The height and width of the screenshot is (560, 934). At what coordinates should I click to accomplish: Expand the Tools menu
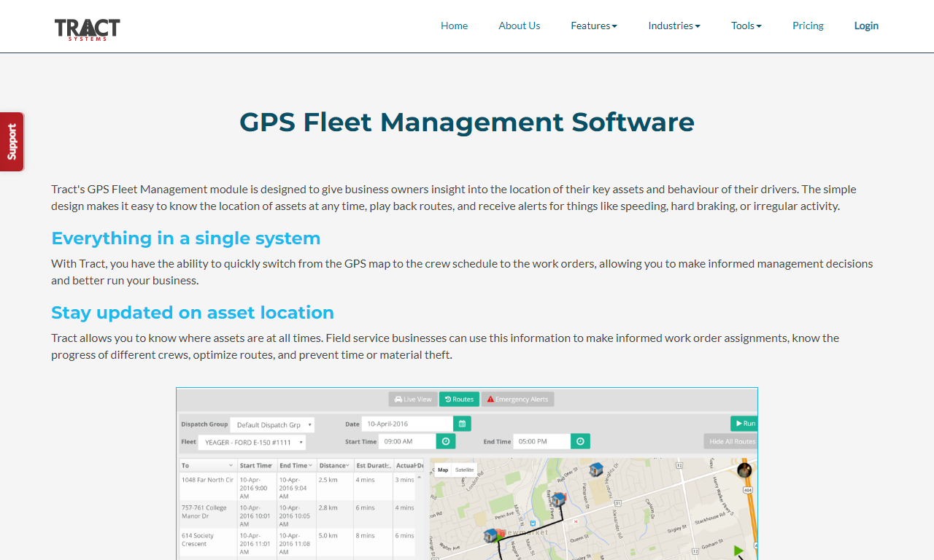tap(746, 26)
